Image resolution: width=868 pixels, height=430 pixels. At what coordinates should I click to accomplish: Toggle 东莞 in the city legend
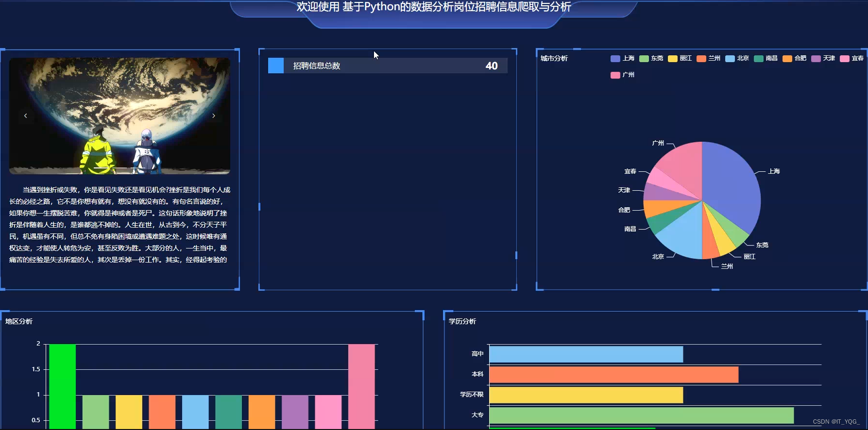tap(651, 58)
